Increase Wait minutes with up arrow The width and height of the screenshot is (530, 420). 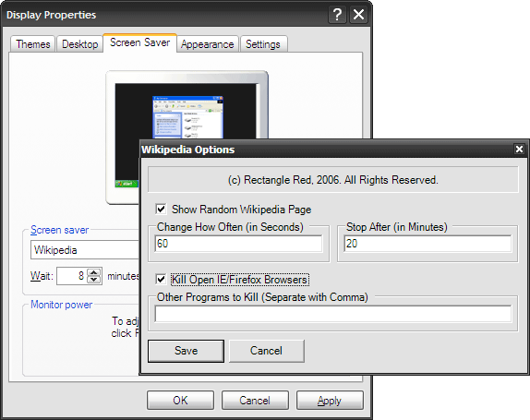[94, 272]
